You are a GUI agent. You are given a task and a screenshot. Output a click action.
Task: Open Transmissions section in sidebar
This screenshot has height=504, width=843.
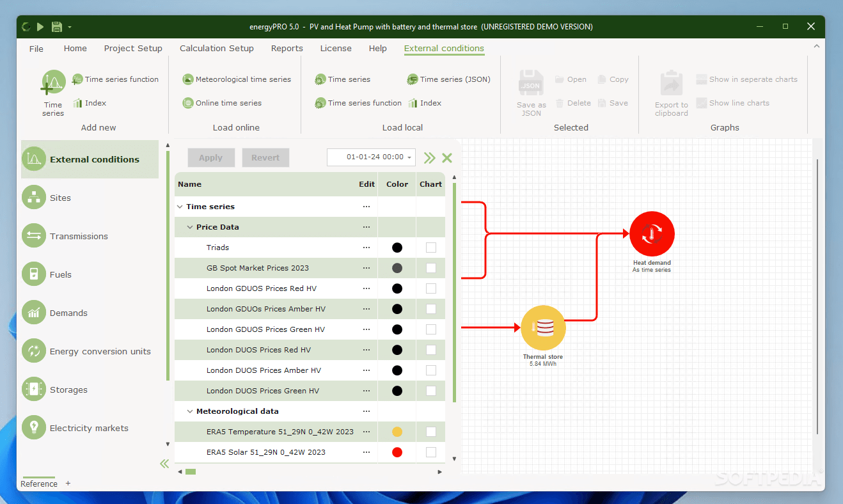point(90,236)
